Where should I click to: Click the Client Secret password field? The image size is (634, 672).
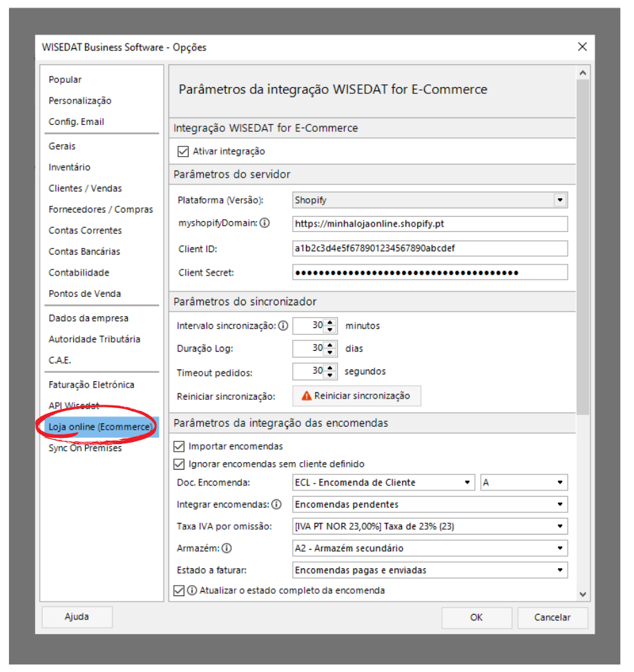tap(430, 273)
